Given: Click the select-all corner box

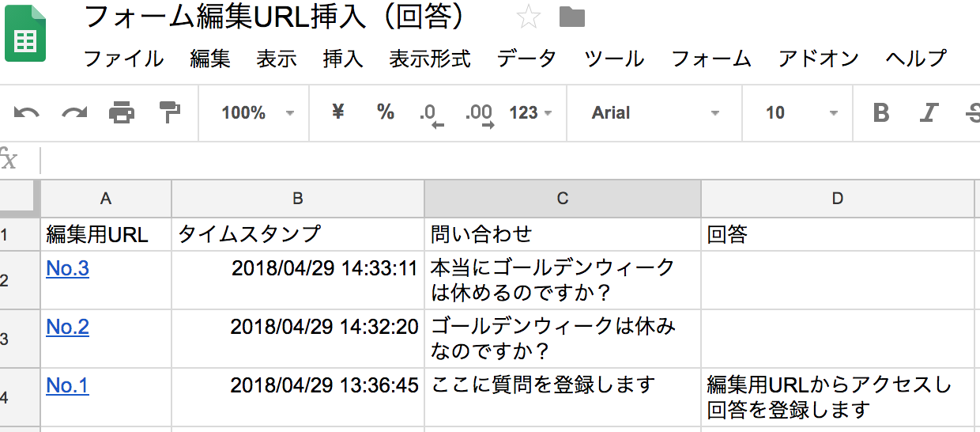Looking at the screenshot, I should click(x=19, y=199).
